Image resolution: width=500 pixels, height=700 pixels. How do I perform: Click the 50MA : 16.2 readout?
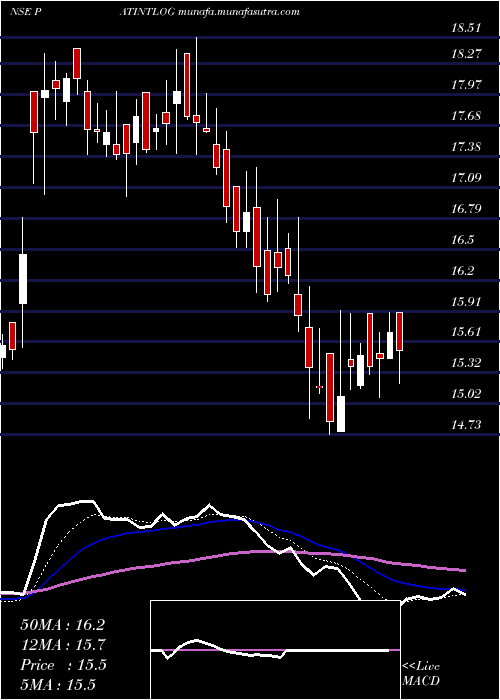tap(63, 625)
